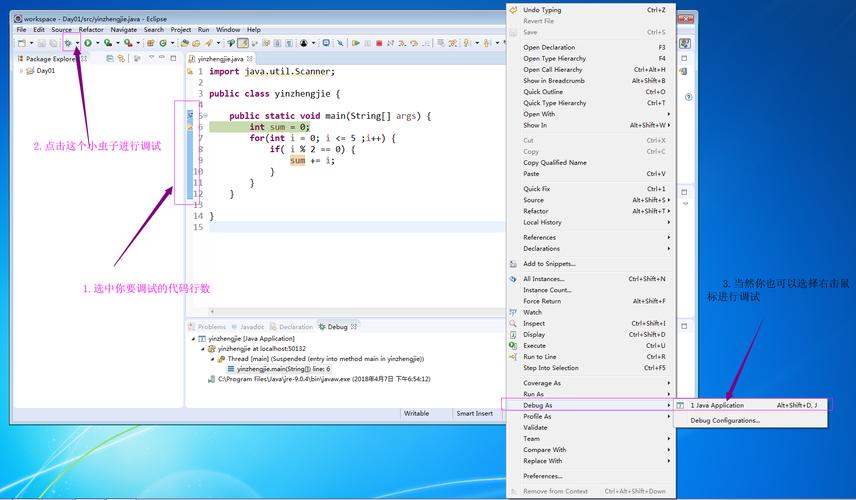856x500 pixels.
Task: Click the New Java Class icon
Action: tap(163, 43)
